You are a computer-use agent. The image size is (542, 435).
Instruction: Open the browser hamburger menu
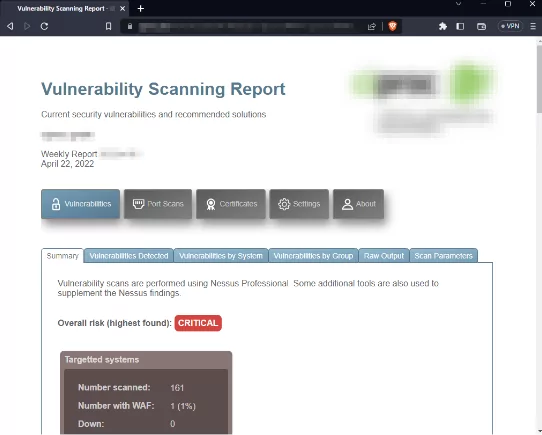click(x=533, y=26)
